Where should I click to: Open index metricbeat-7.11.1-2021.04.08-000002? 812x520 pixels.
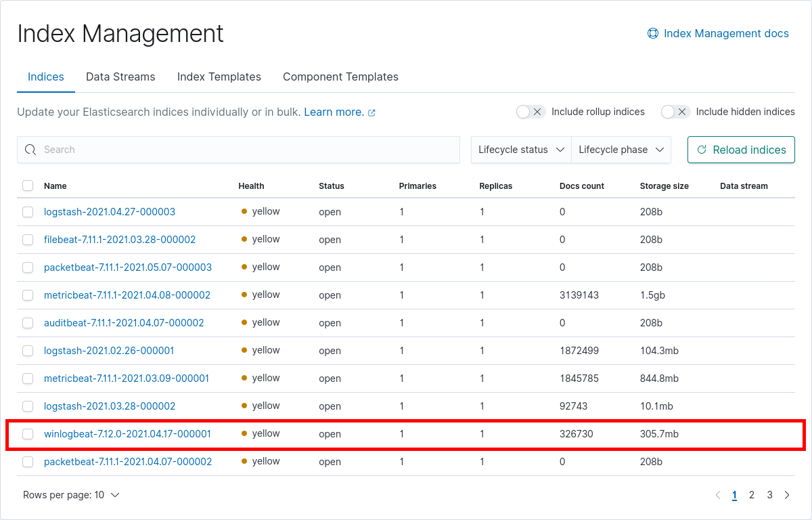(127, 295)
